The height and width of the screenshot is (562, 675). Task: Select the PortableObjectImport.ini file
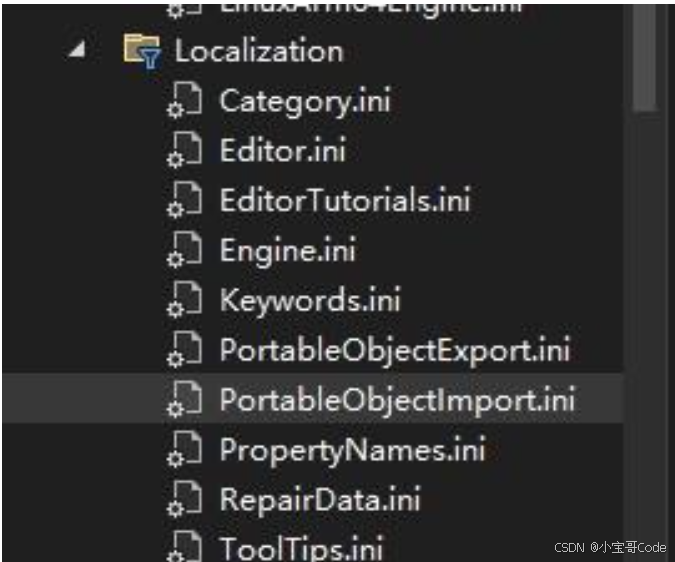click(x=397, y=401)
